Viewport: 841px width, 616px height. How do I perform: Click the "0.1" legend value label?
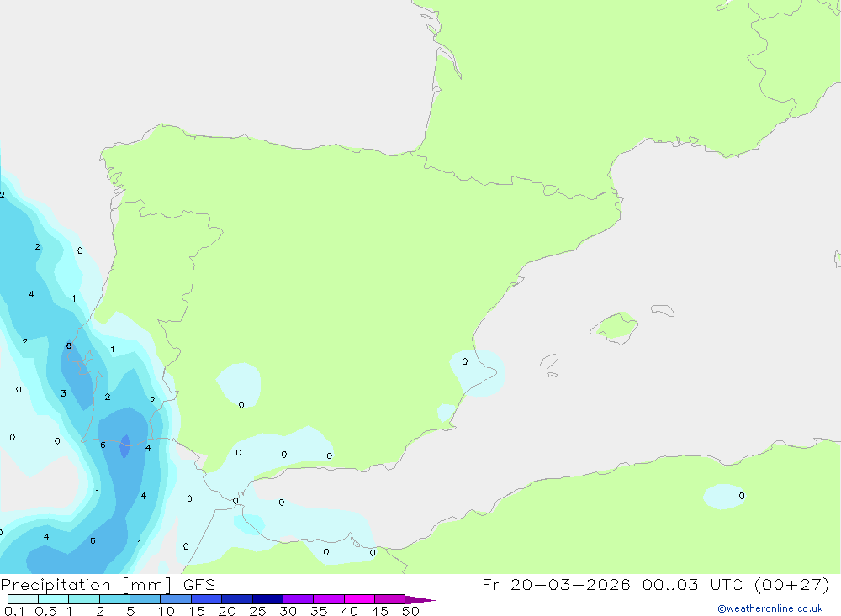(14, 611)
